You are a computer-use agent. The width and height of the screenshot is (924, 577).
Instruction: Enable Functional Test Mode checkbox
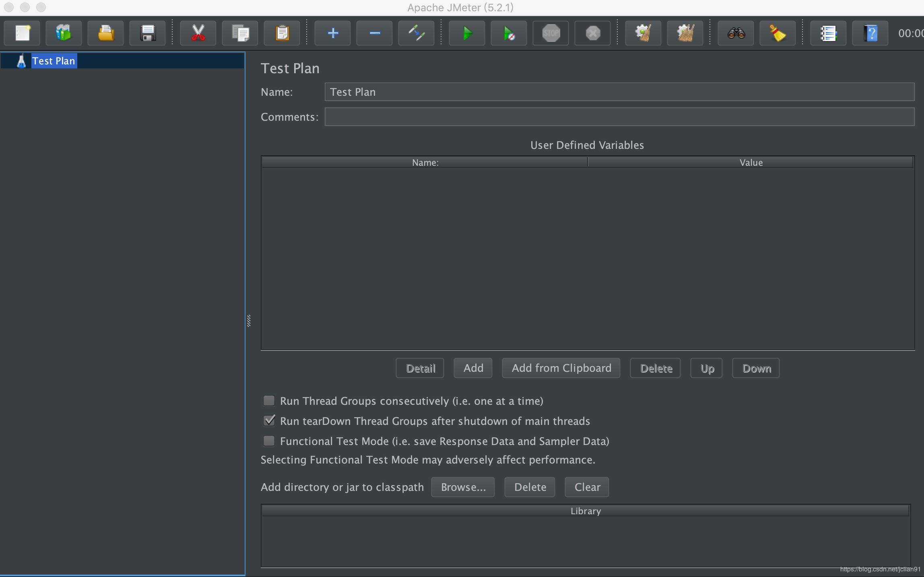[x=269, y=440]
